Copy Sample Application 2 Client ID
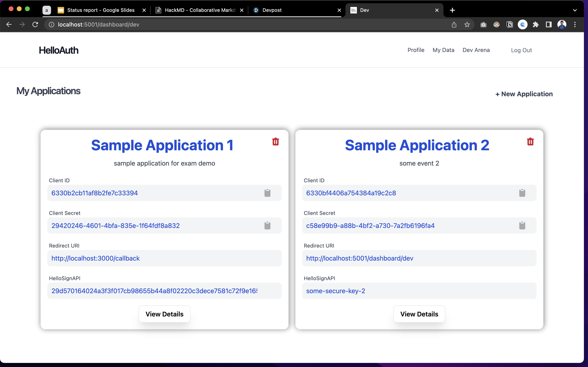 pyautogui.click(x=522, y=193)
